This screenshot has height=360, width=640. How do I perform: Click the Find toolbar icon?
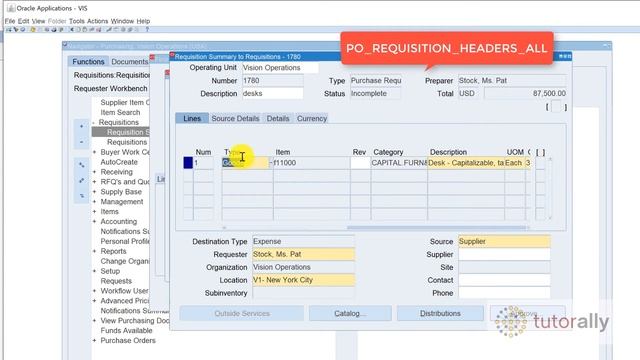coord(16,29)
